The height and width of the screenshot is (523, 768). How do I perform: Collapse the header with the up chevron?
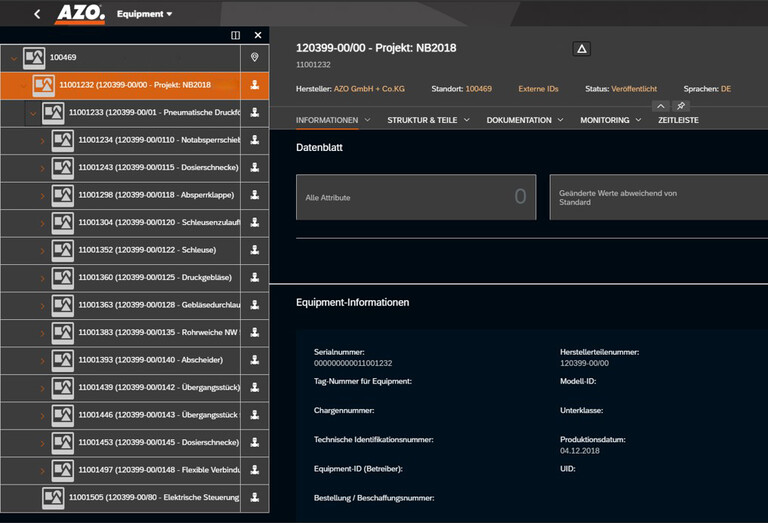click(x=660, y=106)
